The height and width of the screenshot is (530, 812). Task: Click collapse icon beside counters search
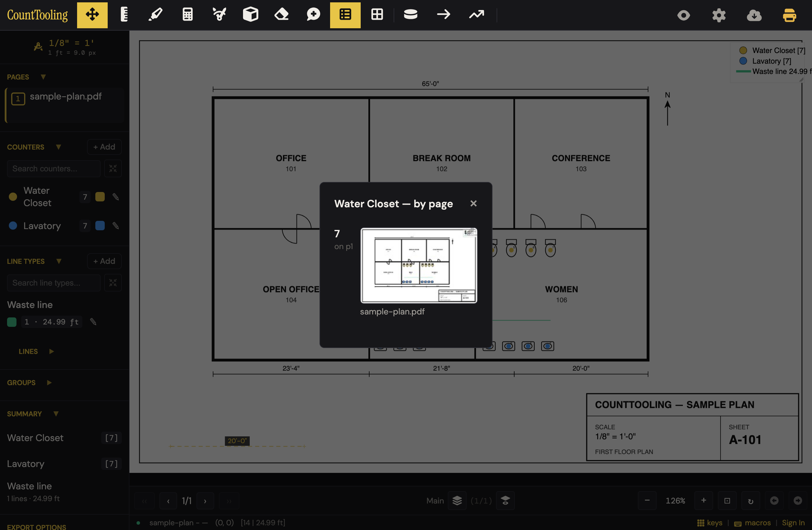point(113,169)
